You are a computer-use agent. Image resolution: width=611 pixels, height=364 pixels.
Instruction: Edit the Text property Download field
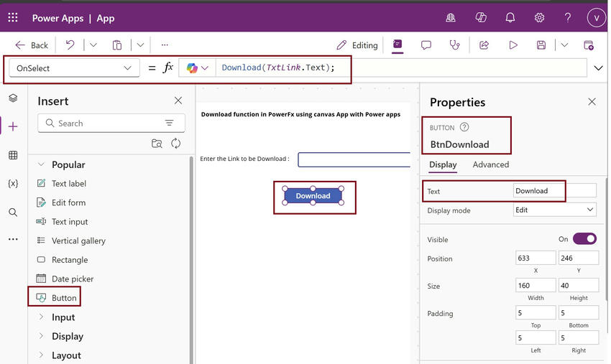click(x=555, y=191)
